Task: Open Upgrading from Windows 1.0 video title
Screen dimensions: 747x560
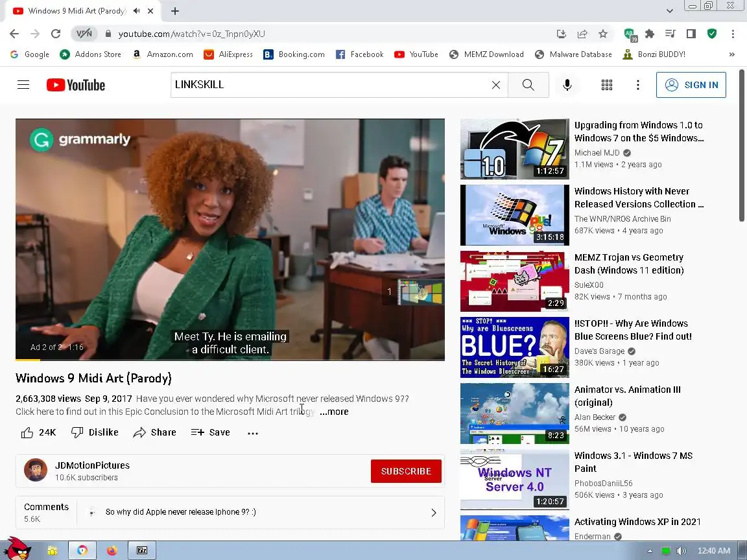Action: [x=639, y=132]
